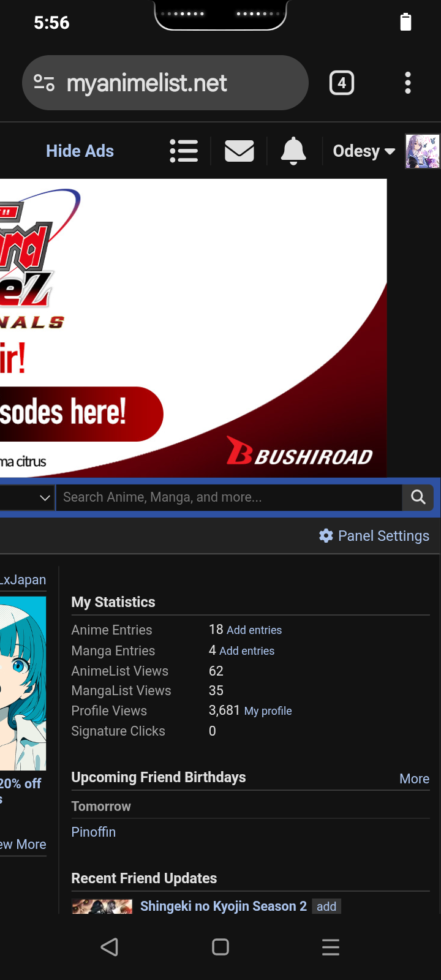Image resolution: width=441 pixels, height=980 pixels.
Task: Click Add entries next to Anime Entries
Action: [254, 630]
